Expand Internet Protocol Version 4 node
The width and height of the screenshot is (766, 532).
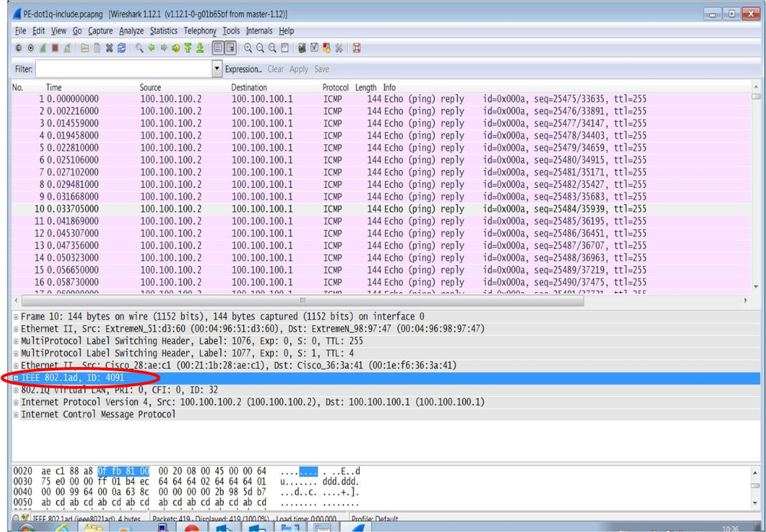point(16,402)
